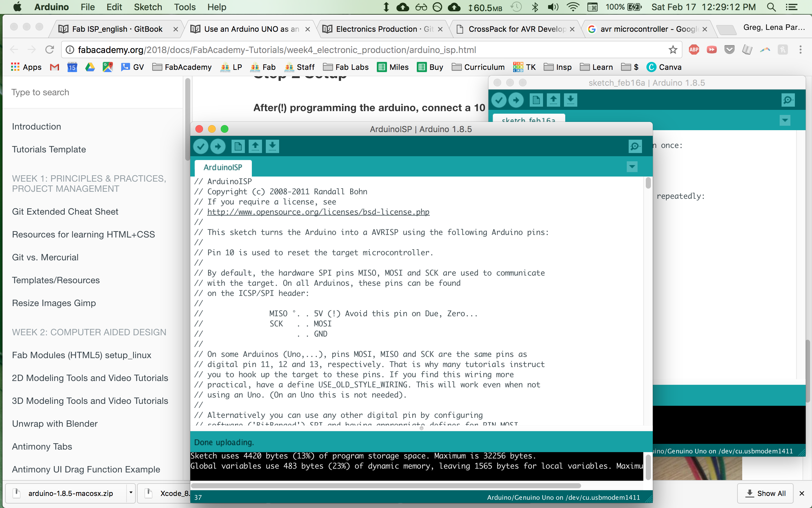Close the Use an Arduino UNO tab

coord(307,29)
